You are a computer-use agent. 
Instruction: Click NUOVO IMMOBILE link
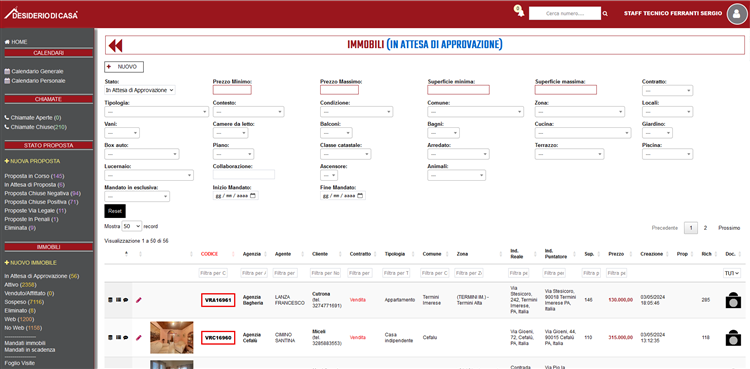tap(31, 263)
